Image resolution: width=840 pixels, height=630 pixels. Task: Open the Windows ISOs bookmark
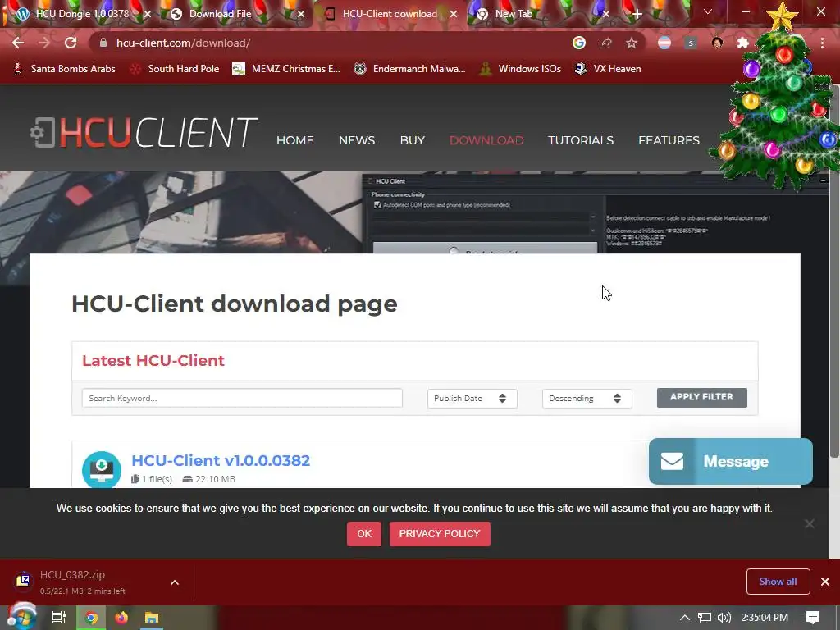point(520,69)
